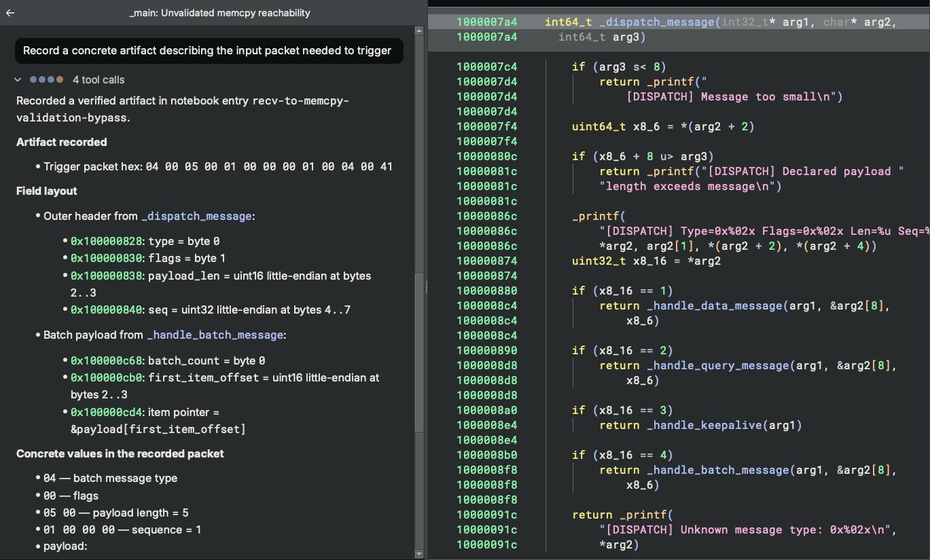Click address 1000008a0 in code view
This screenshot has width=930, height=560.
486,410
